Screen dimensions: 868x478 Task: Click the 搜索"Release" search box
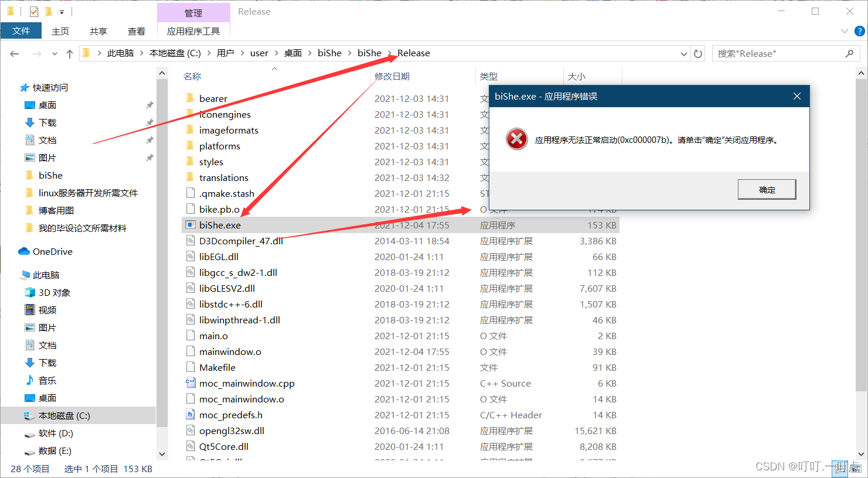click(x=785, y=53)
